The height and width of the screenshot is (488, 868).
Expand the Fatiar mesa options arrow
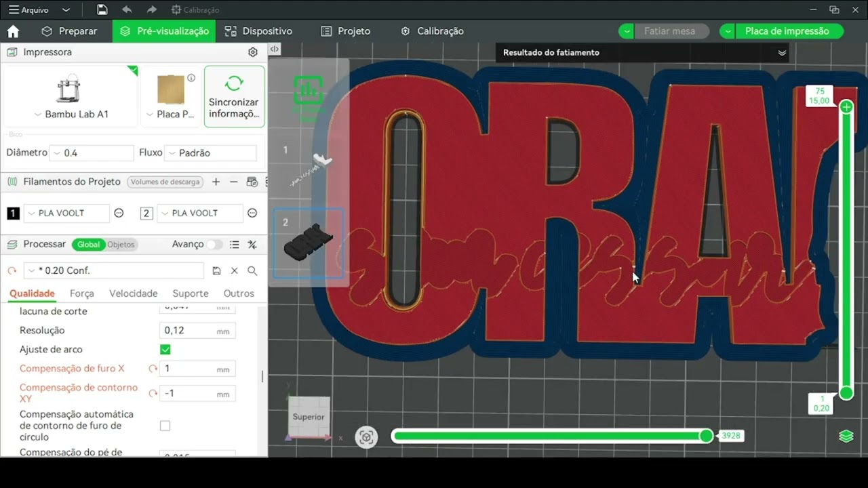[x=627, y=31]
